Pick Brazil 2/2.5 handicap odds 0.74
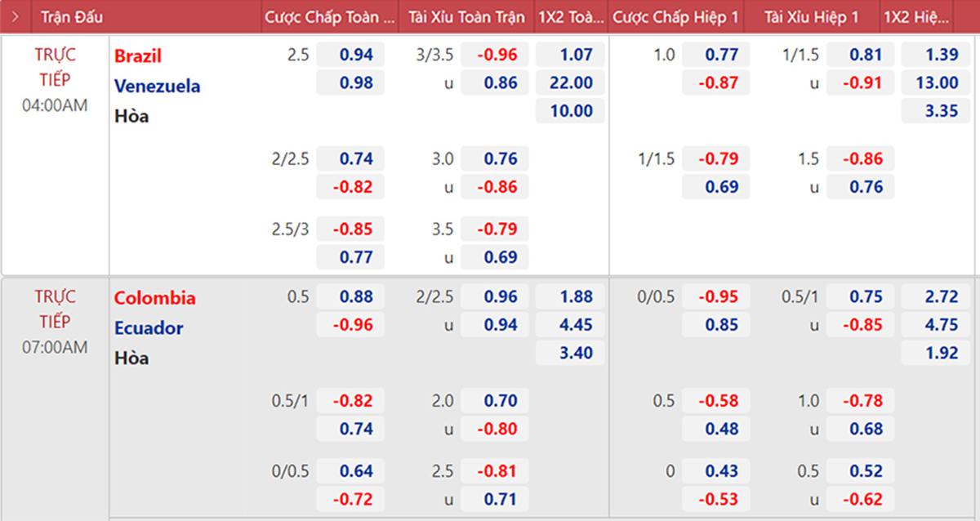The height and width of the screenshot is (521, 980). click(x=350, y=158)
